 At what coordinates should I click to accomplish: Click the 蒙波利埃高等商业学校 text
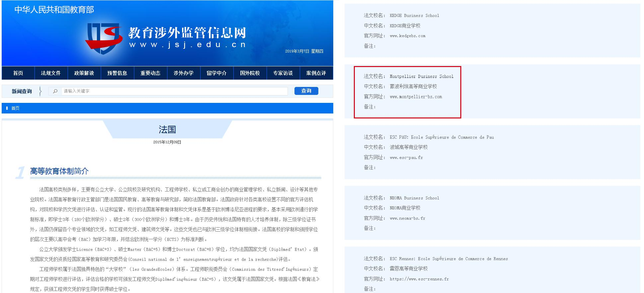pyautogui.click(x=413, y=86)
